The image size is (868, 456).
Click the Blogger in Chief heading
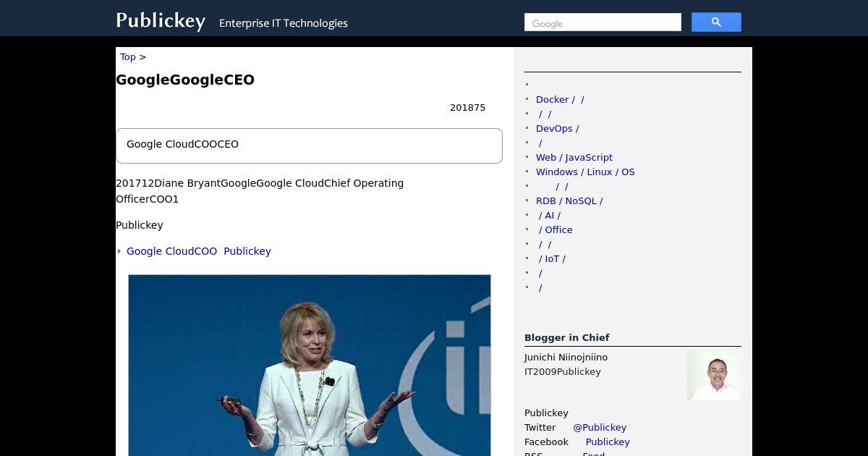pos(566,337)
